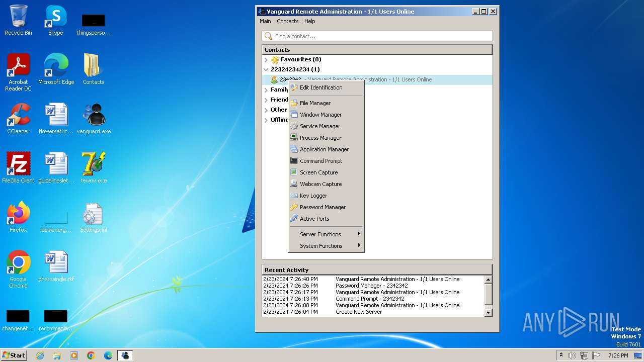Open Acrobat Reader DC desktop shortcut

[x=18, y=72]
